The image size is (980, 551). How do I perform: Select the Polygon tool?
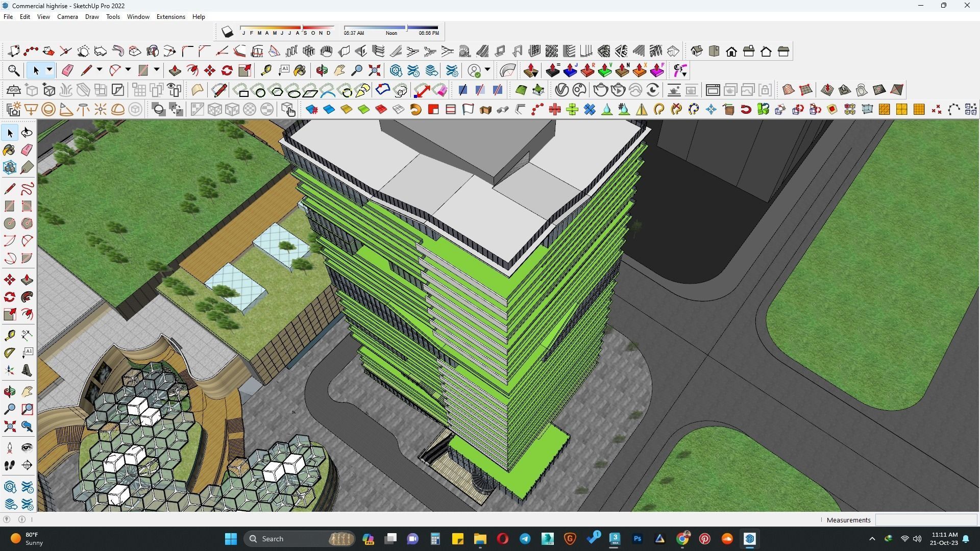coord(27,223)
